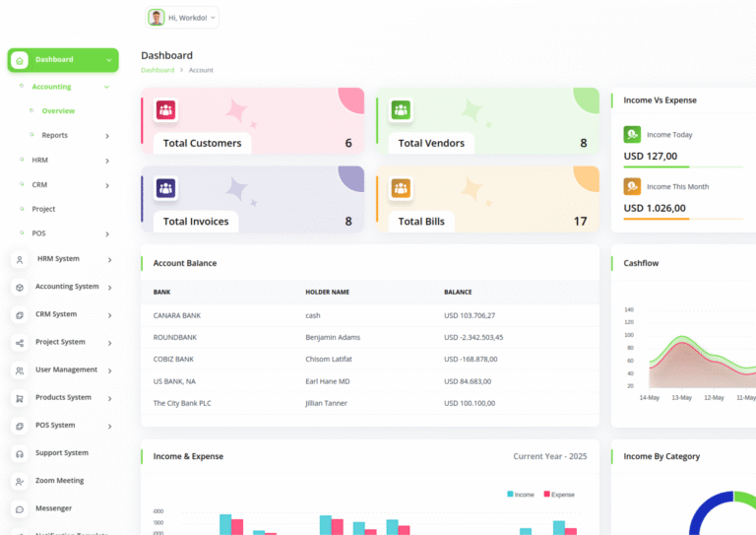The height and width of the screenshot is (535, 756).
Task: Click balance USD -2.342.503,45
Action: 473,337
